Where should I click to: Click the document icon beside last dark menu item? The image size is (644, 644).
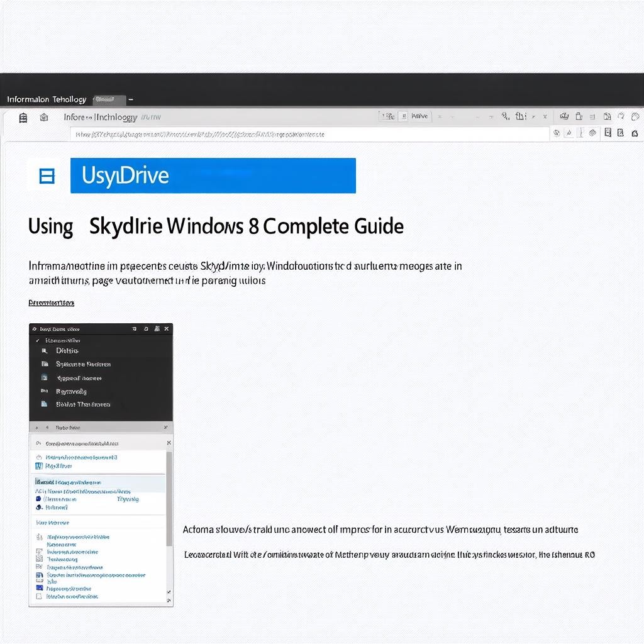pos(44,404)
